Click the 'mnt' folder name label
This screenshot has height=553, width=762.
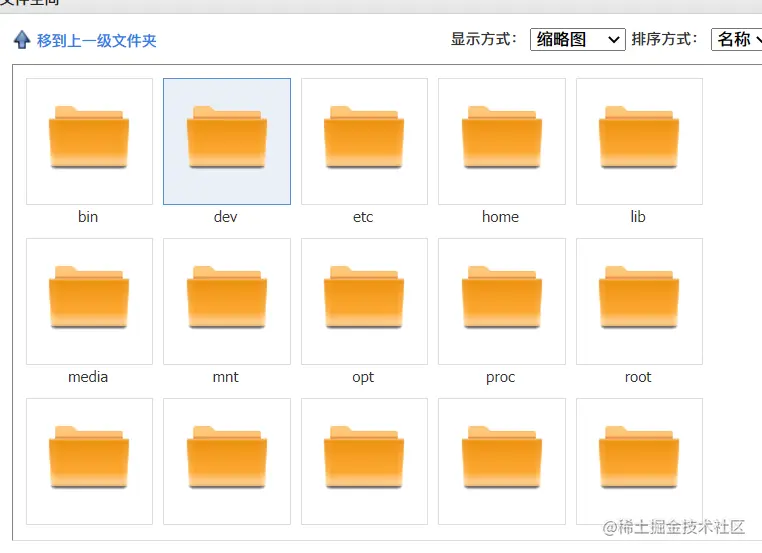(225, 377)
